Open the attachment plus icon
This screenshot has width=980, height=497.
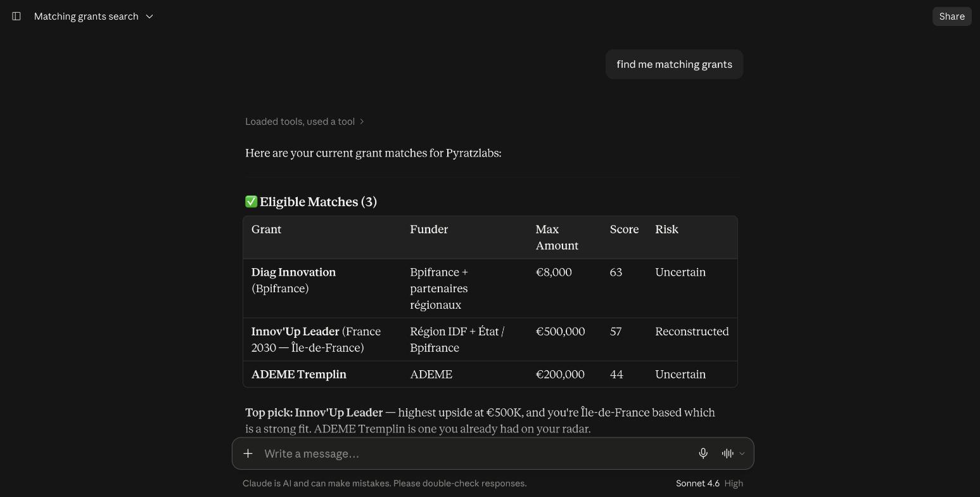pos(248,453)
